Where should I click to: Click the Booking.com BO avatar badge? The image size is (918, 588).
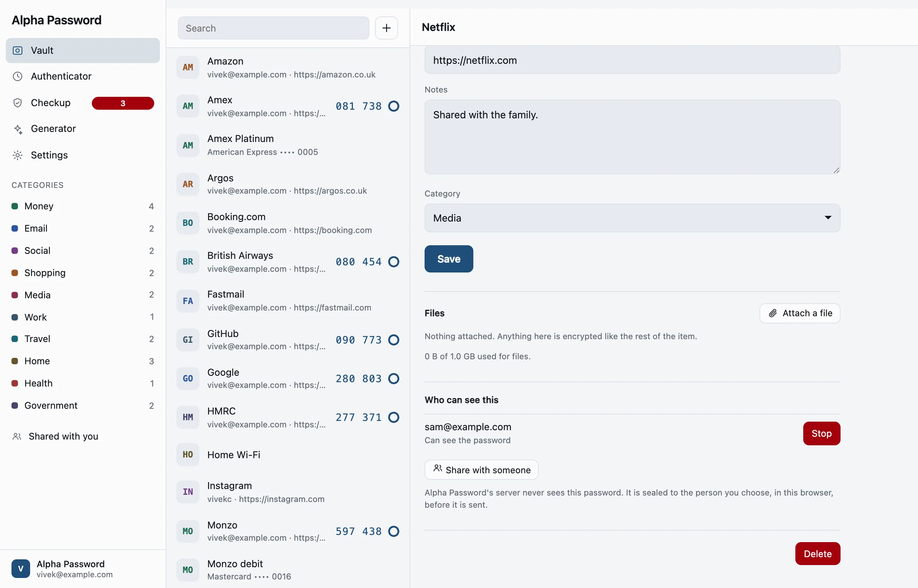tap(188, 223)
